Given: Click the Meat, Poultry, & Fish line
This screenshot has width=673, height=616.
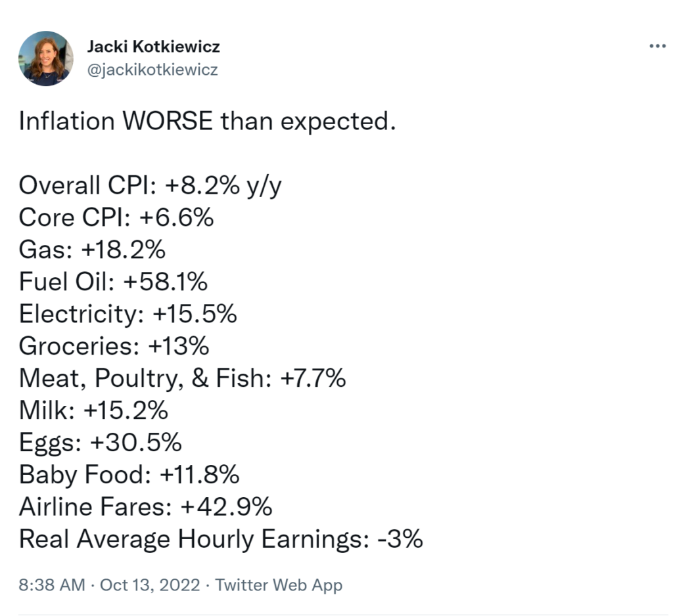Looking at the screenshot, I should 182,378.
